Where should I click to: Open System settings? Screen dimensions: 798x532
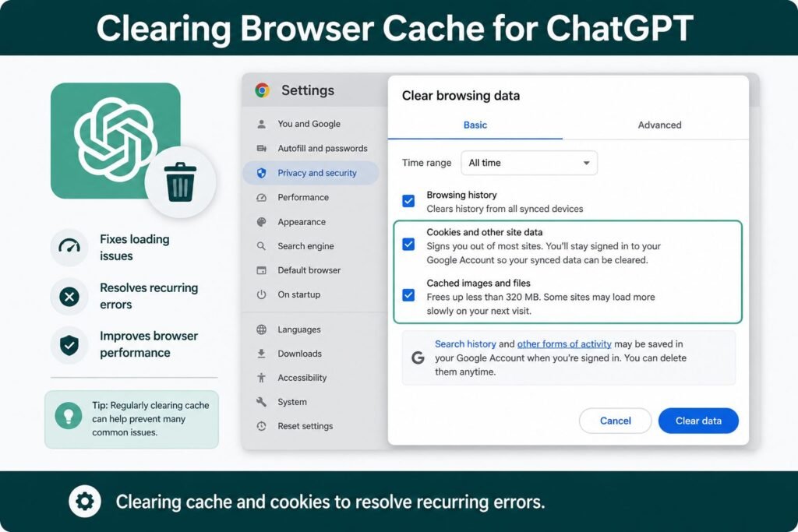[x=292, y=402]
